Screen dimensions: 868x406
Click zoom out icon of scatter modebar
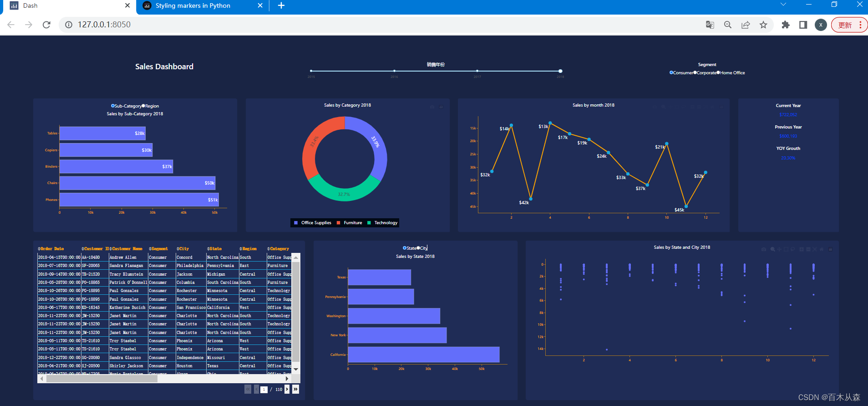pos(808,249)
